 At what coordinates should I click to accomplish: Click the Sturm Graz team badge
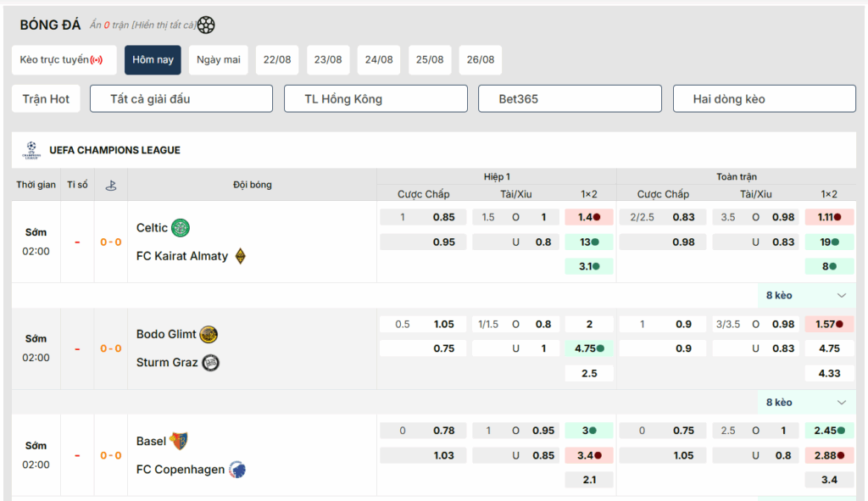coord(211,363)
